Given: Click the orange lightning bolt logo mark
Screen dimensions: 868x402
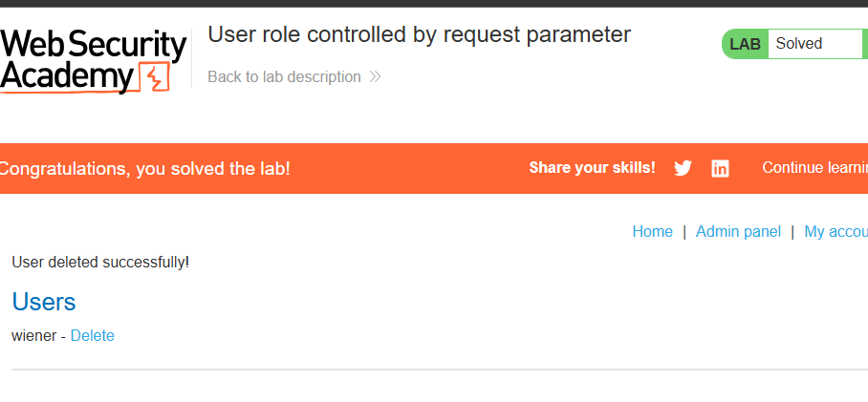Looking at the screenshot, I should [x=155, y=77].
